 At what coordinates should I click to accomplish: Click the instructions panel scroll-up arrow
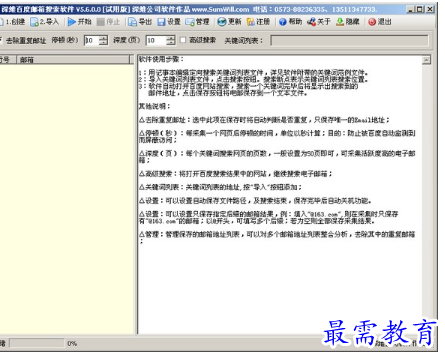pyautogui.click(x=426, y=60)
